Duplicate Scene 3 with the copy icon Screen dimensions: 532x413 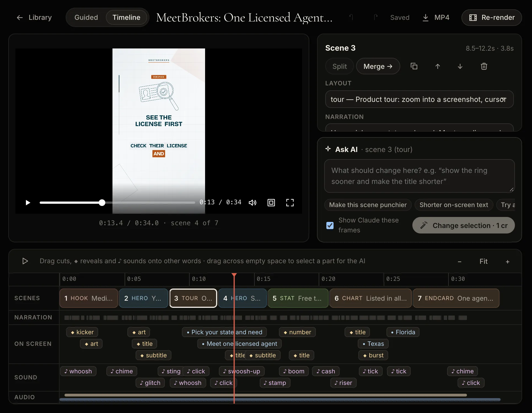(x=414, y=66)
